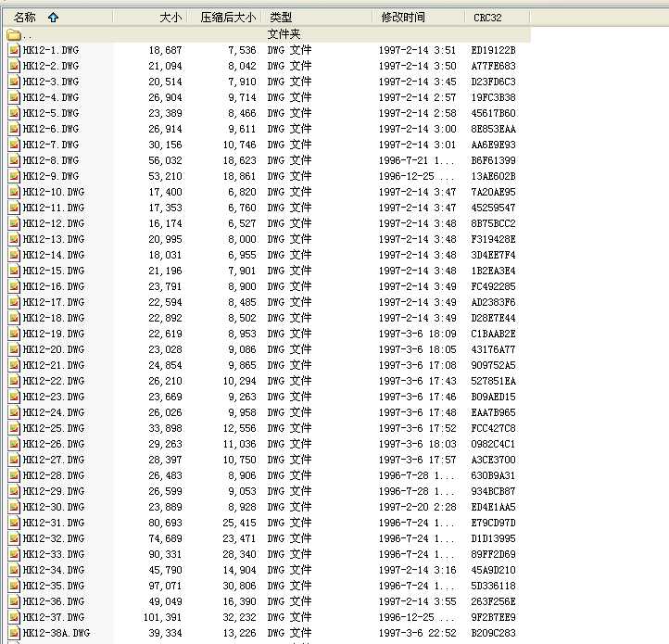Viewport: 669px width, 644px height.
Task: Click the HK12-16.DWG file icon
Action: 14,287
